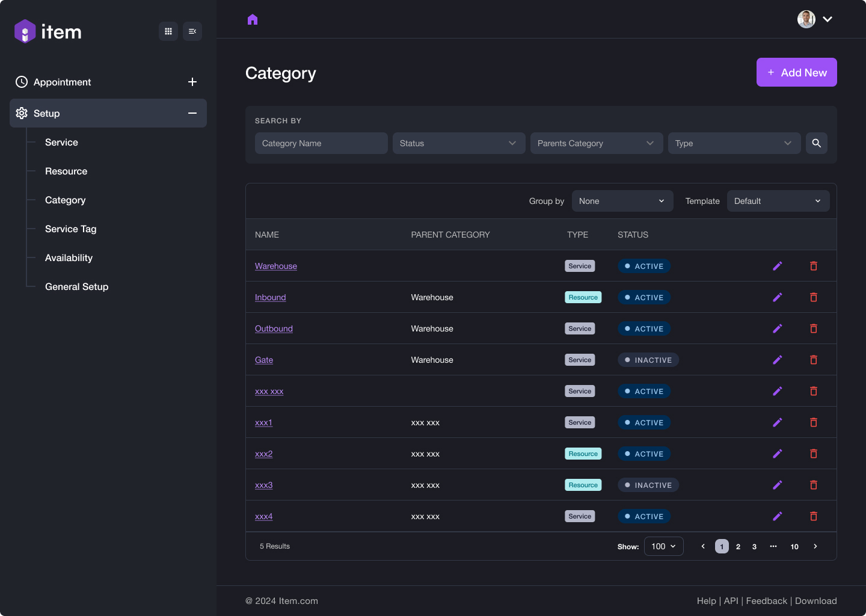Edit the Gate category row
Image resolution: width=866 pixels, height=616 pixels.
pyautogui.click(x=778, y=360)
